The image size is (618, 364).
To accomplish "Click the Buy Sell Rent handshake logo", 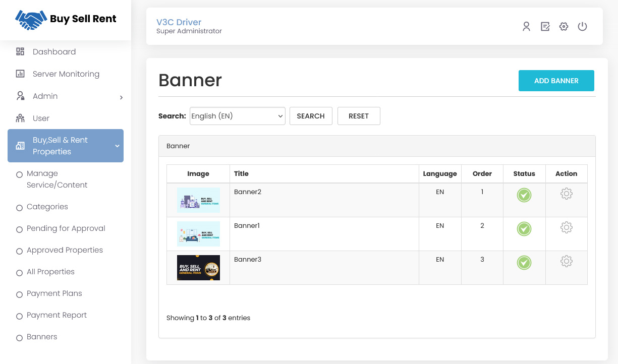I will (x=66, y=20).
